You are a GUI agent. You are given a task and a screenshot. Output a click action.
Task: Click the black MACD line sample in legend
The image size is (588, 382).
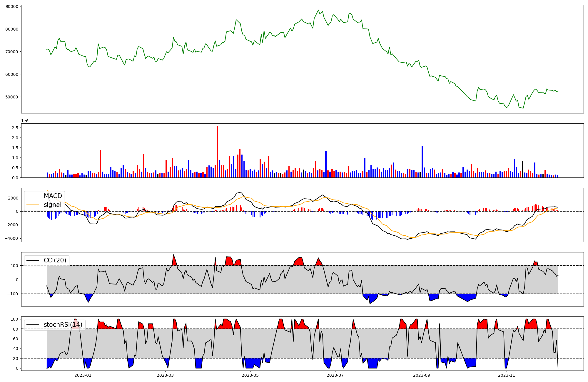tap(33, 196)
